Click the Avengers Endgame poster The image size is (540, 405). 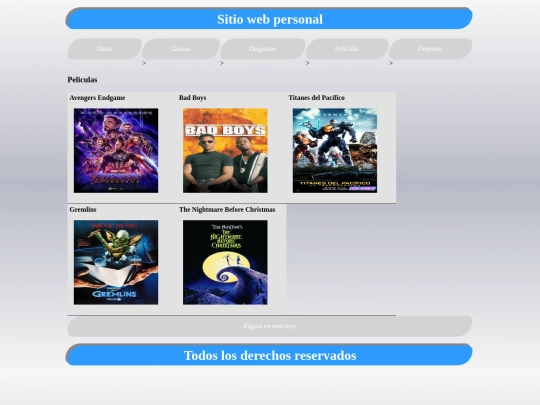pos(116,150)
